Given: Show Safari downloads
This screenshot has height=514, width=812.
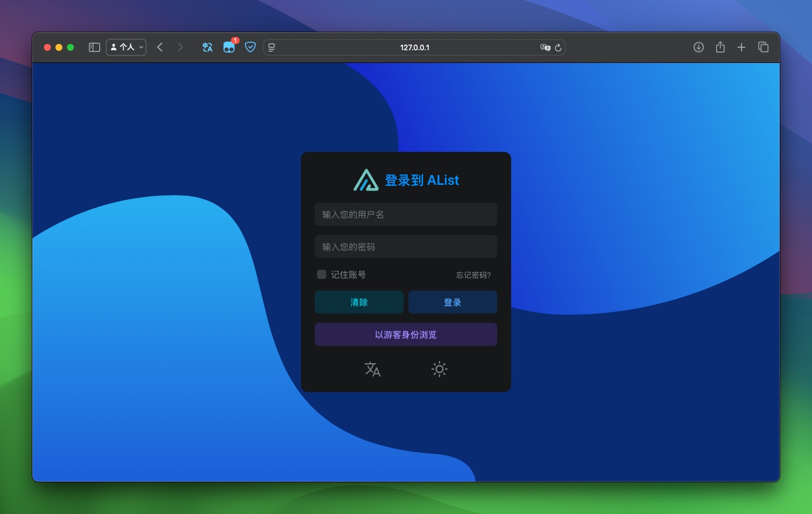Looking at the screenshot, I should (x=699, y=47).
